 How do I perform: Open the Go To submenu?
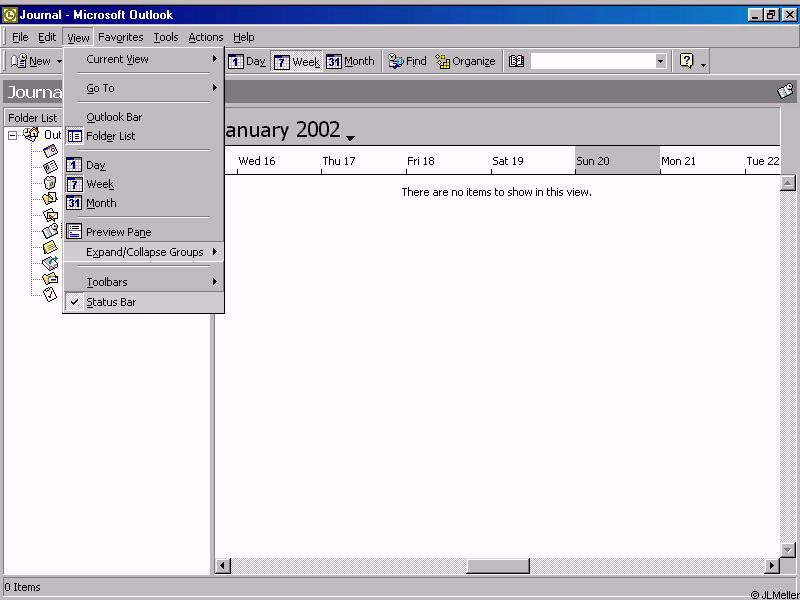[x=143, y=88]
